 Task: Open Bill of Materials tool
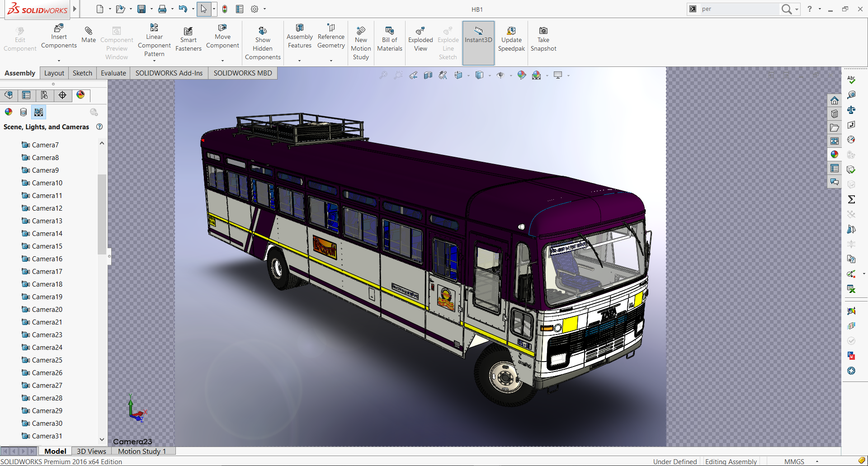[389, 31]
